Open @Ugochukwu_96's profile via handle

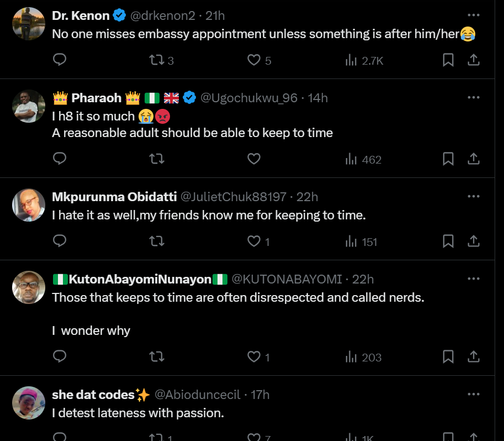[x=248, y=98]
